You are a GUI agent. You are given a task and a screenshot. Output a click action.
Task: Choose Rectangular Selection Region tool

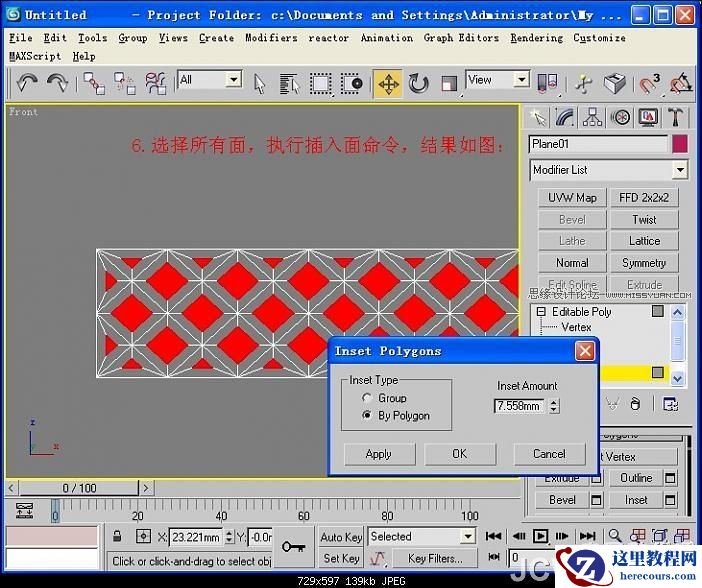click(321, 84)
